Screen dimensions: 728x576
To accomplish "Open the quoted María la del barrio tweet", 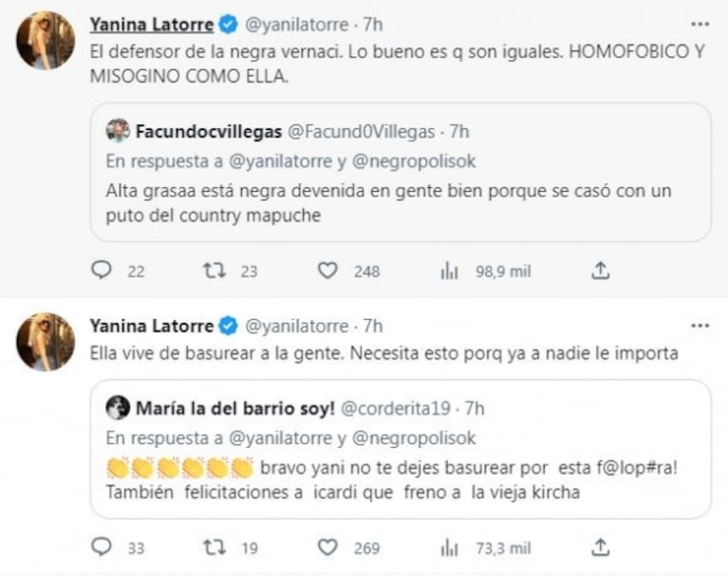I will (x=400, y=478).
